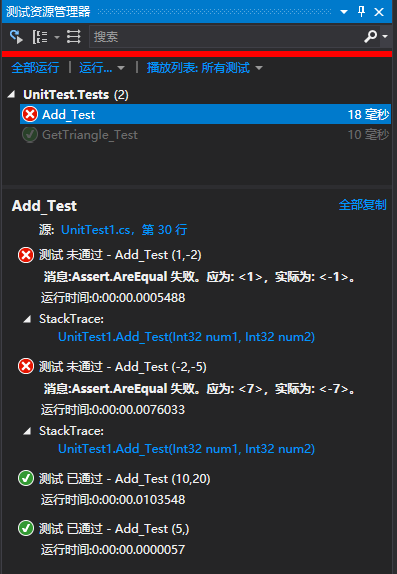The height and width of the screenshot is (574, 397).
Task: Click inside the 搜索 input field
Action: 225,37
